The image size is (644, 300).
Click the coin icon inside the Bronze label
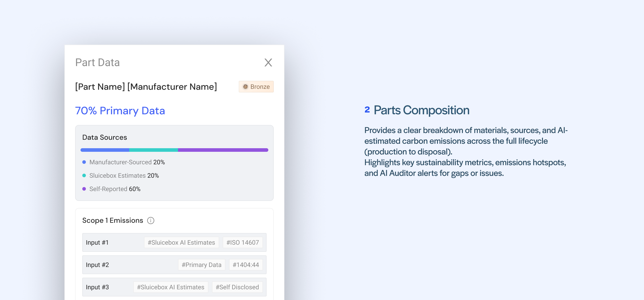(x=246, y=87)
